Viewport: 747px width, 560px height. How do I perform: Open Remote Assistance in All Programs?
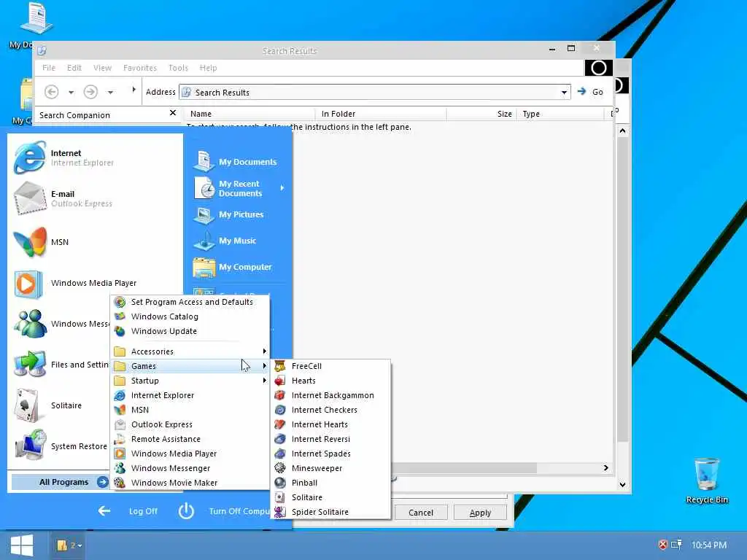(190, 439)
